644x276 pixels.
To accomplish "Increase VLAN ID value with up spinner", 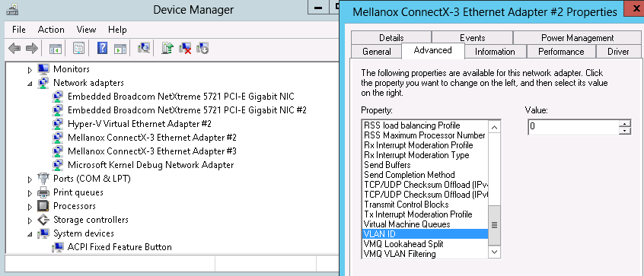I will (625, 123).
